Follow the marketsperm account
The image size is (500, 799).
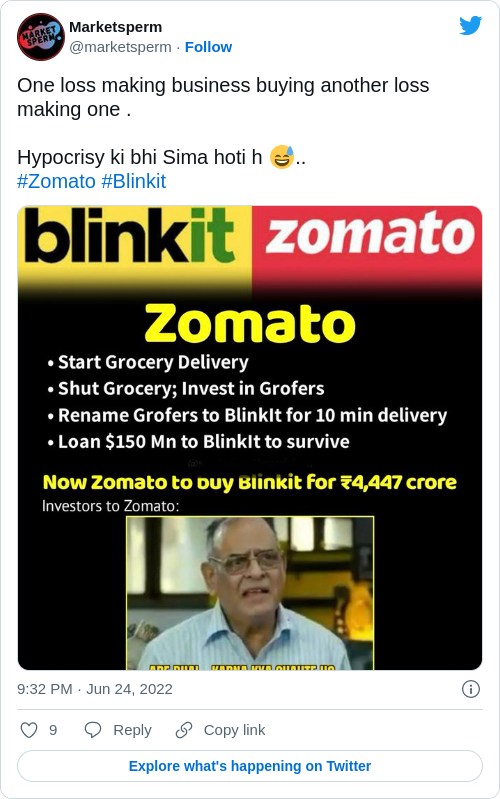pos(208,47)
